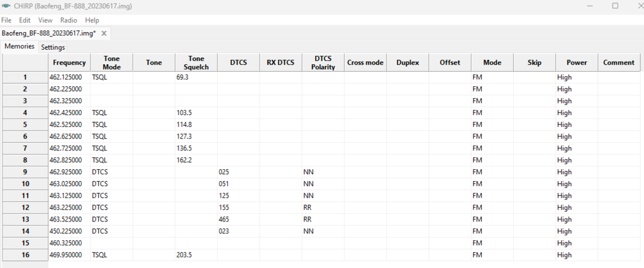The height and width of the screenshot is (268, 644).
Task: Open the Radio menu
Action: pos(69,20)
